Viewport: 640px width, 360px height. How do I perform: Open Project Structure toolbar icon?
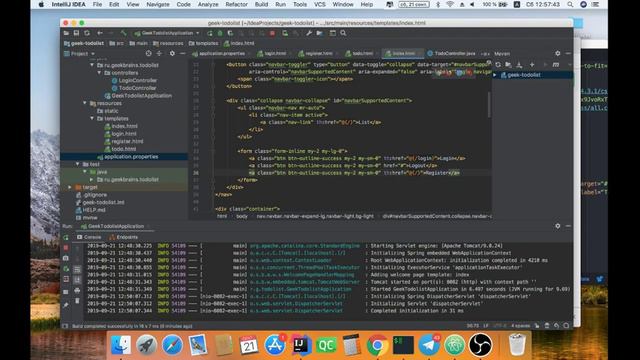(320, 33)
